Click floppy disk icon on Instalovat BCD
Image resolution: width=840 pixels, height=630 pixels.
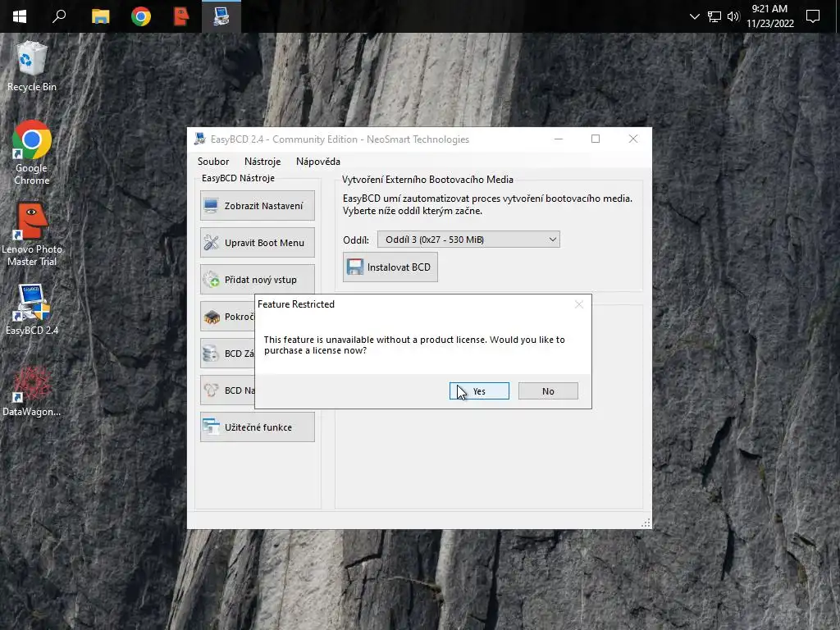click(x=354, y=267)
